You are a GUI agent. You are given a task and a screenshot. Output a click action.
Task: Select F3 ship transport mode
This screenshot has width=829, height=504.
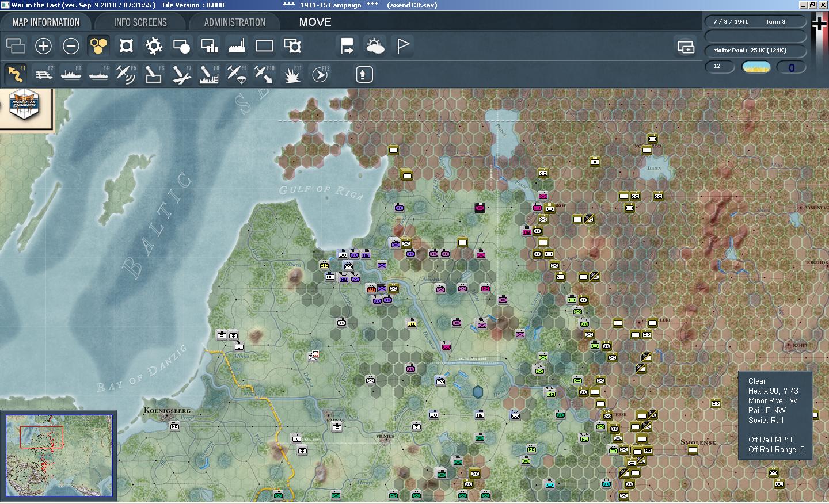(x=71, y=74)
